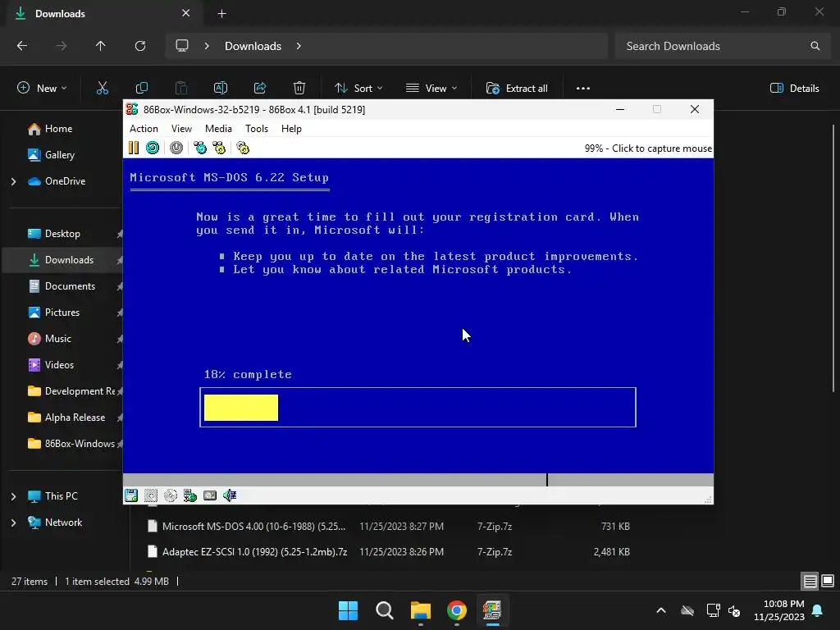Screen dimensions: 840x630
Task: Click the chevron after the PC icon in address bar
Action: pyautogui.click(x=207, y=46)
